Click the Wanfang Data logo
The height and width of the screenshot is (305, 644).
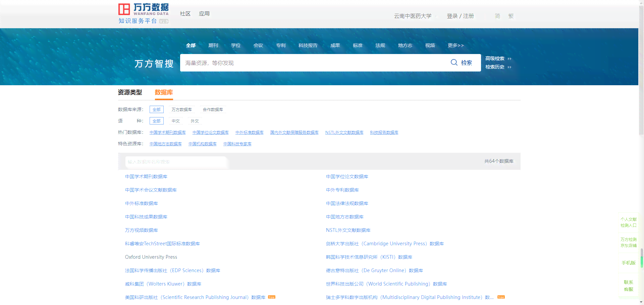click(143, 13)
